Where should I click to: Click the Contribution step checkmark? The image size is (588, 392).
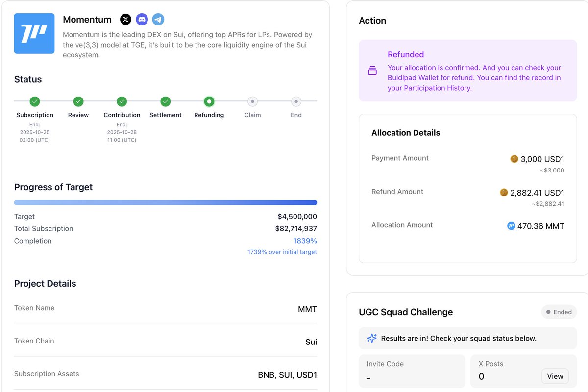(122, 101)
